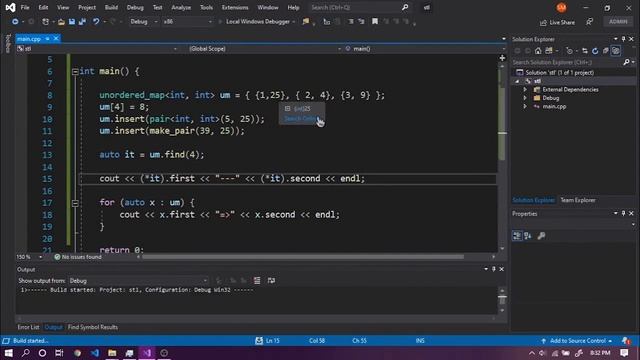This screenshot has width=640, height=360.
Task: Open the x86 platform dropdown
Action: (x=188, y=22)
